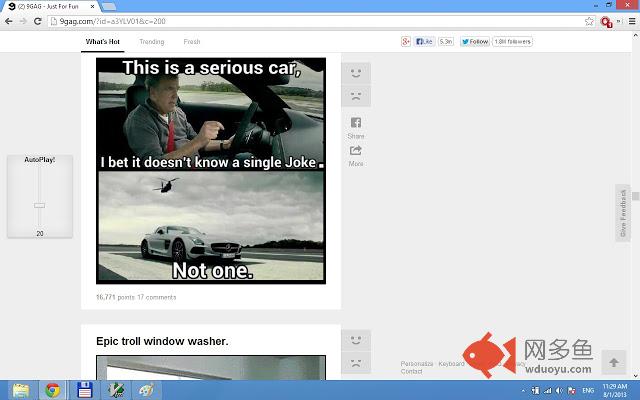Image resolution: width=640 pixels, height=400 pixels.
Task: Open the Epic troll window washer image
Action: [x=211, y=368]
